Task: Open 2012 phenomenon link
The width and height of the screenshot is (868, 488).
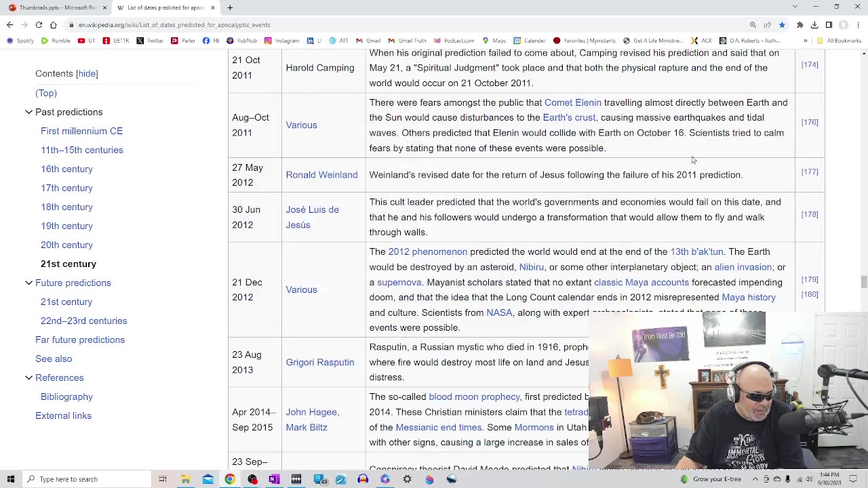Action: 427,251
